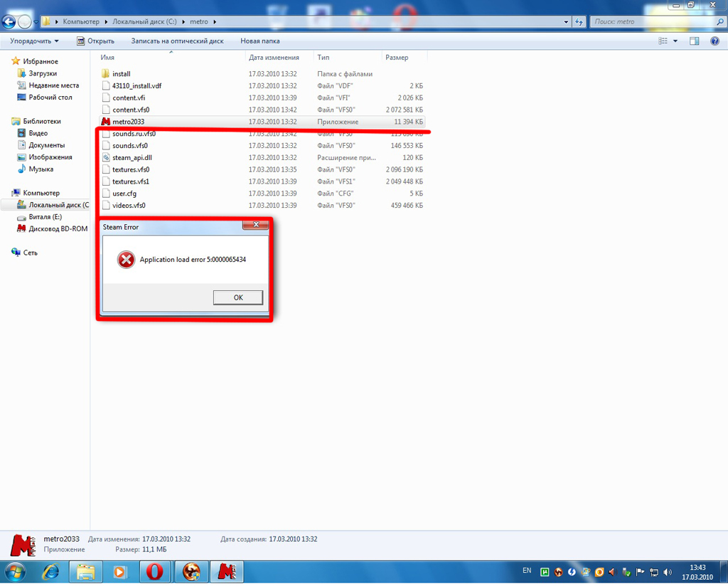Image resolution: width=728 pixels, height=587 pixels.
Task: Open Explorer help via question mark icon
Action: [715, 41]
